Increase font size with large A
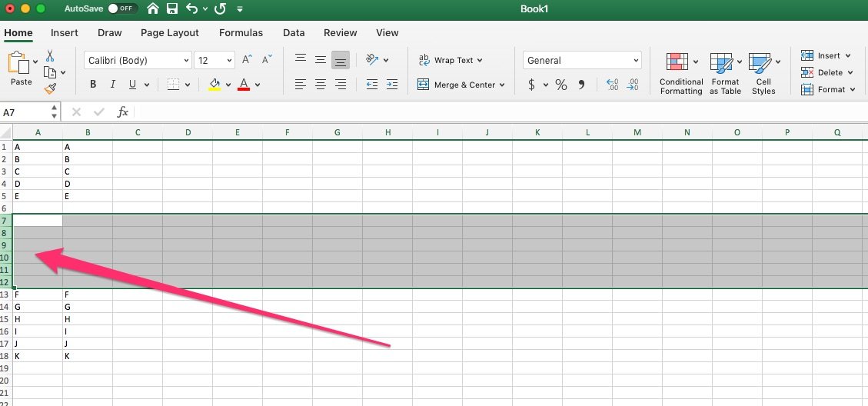 (x=248, y=60)
